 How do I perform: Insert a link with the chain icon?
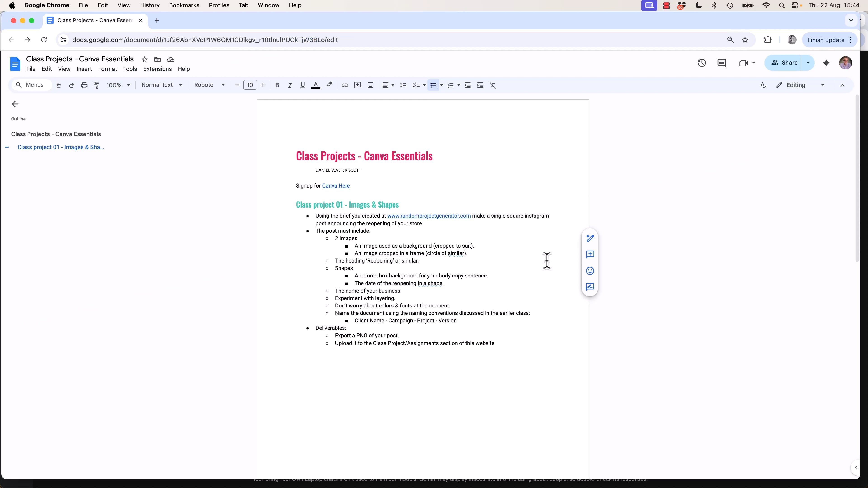345,85
